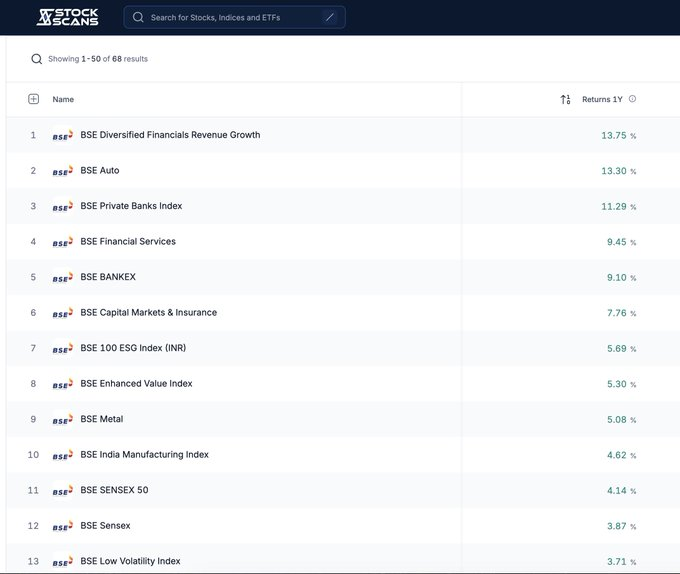Open BSE SENSEX 50
680x574 pixels.
[x=114, y=490]
